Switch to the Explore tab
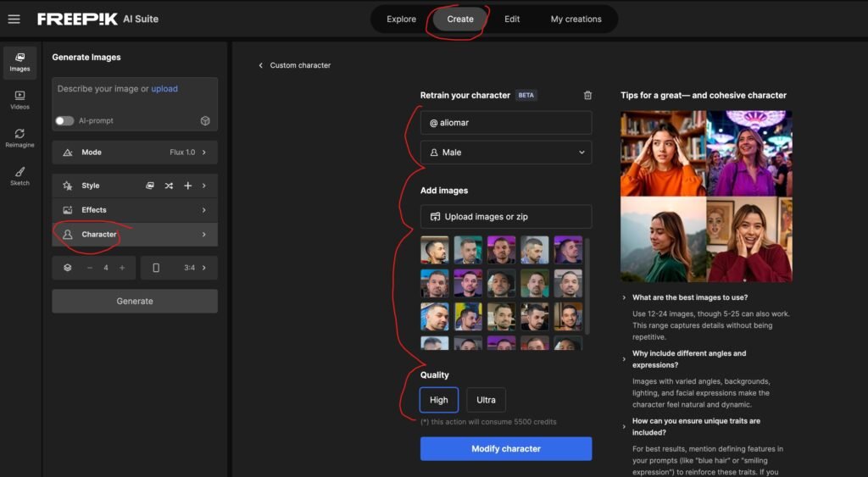This screenshot has width=868, height=477. [x=401, y=19]
